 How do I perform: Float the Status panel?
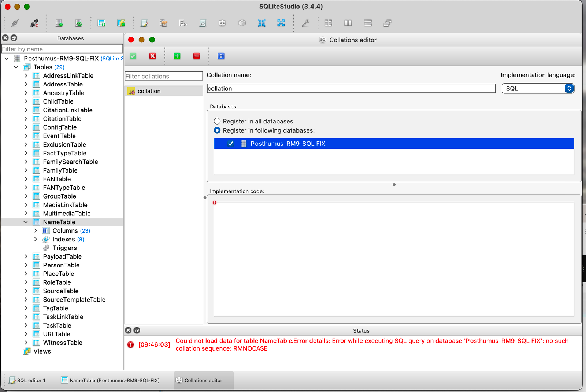click(x=137, y=330)
